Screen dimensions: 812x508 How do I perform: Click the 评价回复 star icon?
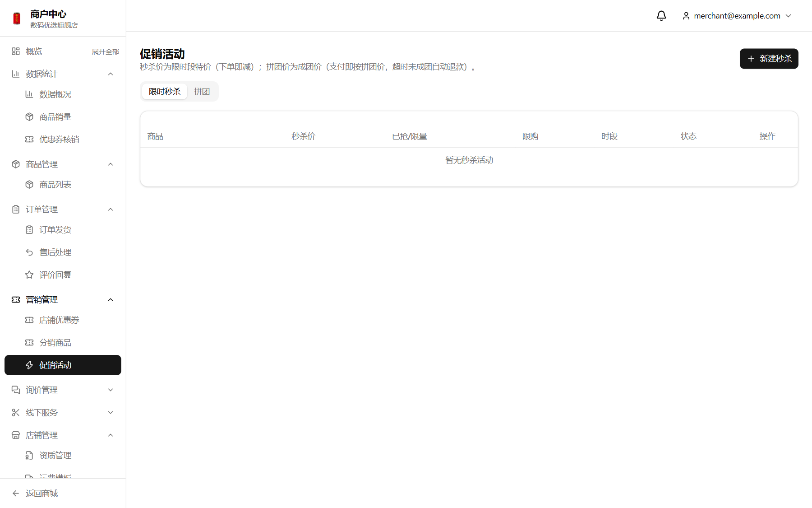coord(29,275)
